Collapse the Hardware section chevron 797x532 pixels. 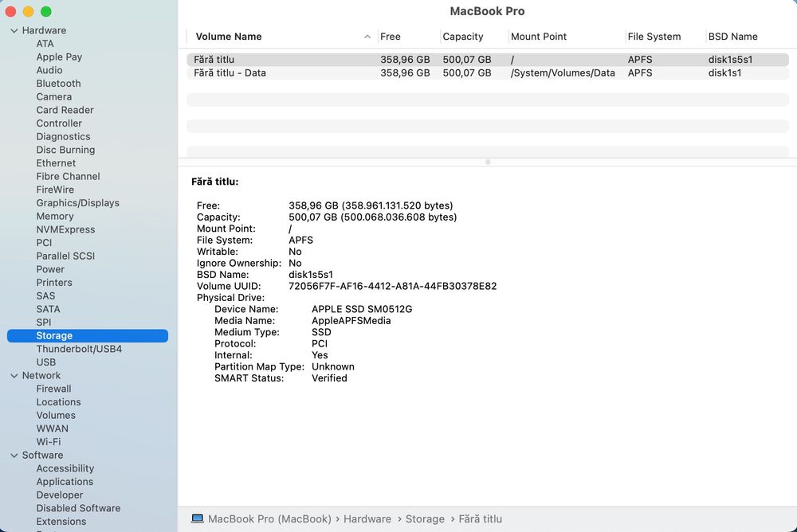(x=14, y=30)
